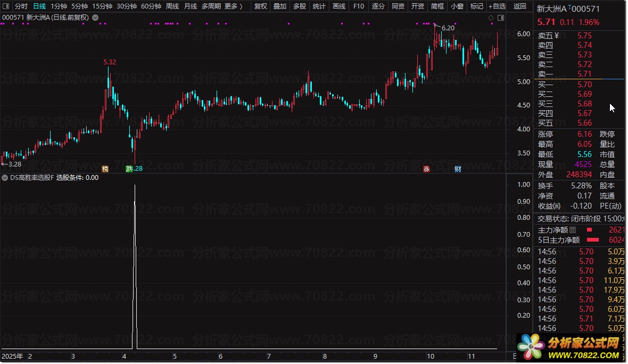This screenshot has width=628, height=364.
Task: Expand the 更多 periods menu
Action: 234,6
